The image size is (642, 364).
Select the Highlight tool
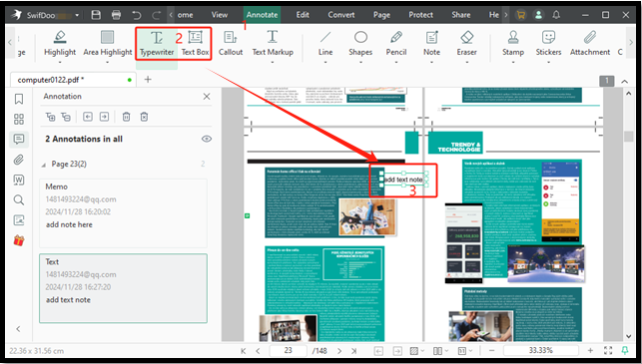click(60, 43)
